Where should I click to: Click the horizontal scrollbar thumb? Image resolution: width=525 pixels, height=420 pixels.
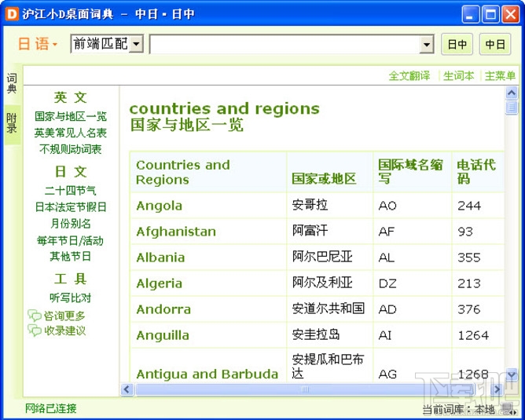click(x=305, y=389)
